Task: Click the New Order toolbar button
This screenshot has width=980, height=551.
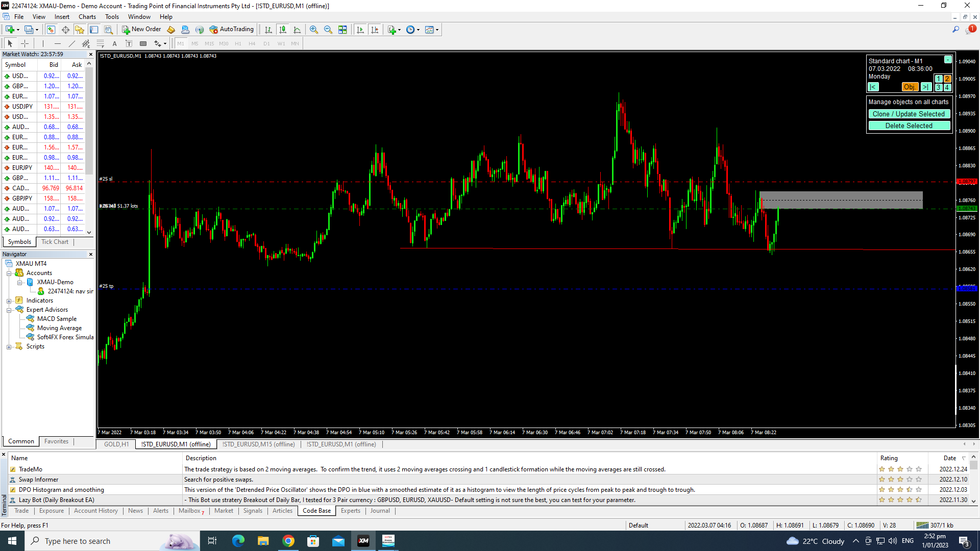Action: pyautogui.click(x=141, y=30)
